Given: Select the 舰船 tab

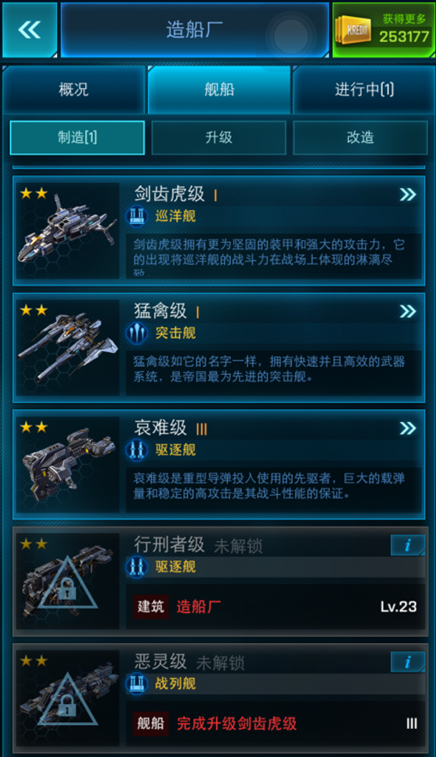Looking at the screenshot, I should point(219,89).
